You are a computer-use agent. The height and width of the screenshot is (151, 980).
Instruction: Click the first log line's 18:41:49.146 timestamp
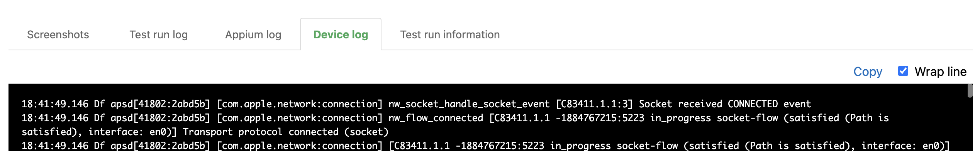click(55, 104)
